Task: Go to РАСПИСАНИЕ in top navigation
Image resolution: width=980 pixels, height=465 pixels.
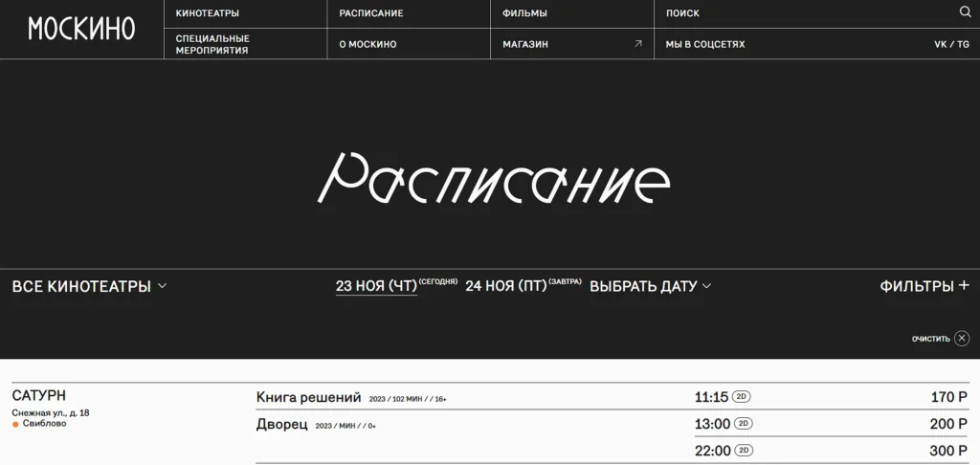Action: [371, 13]
